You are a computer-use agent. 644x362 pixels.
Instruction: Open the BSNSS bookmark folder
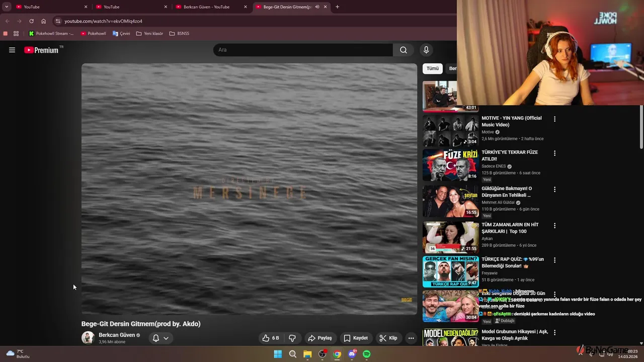coord(180,34)
